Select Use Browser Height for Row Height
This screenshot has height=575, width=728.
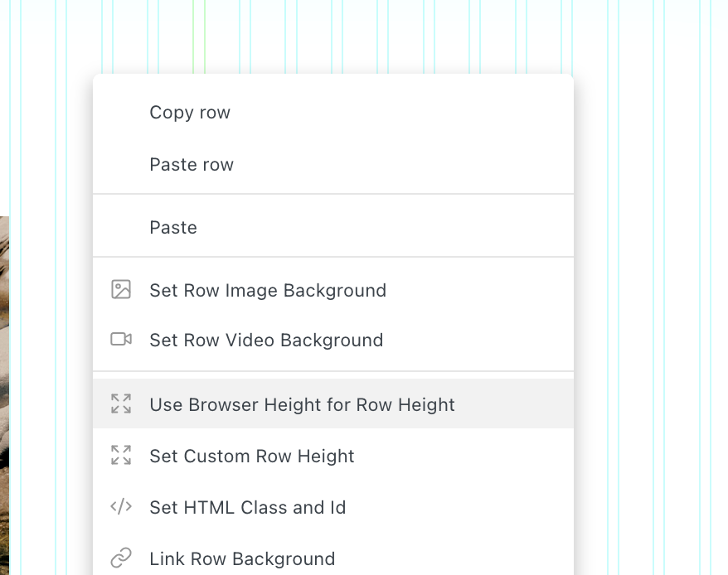click(x=333, y=403)
